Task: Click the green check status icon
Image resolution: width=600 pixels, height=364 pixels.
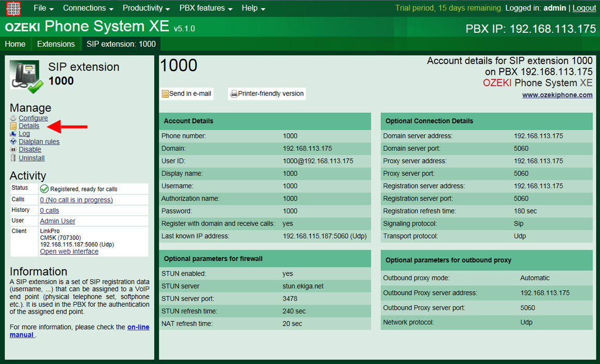Action: (x=44, y=189)
